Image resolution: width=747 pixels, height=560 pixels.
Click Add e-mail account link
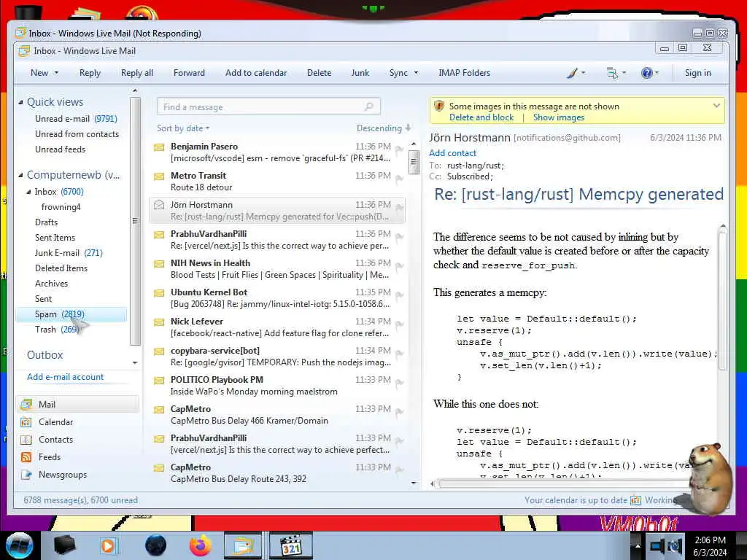pyautogui.click(x=65, y=377)
